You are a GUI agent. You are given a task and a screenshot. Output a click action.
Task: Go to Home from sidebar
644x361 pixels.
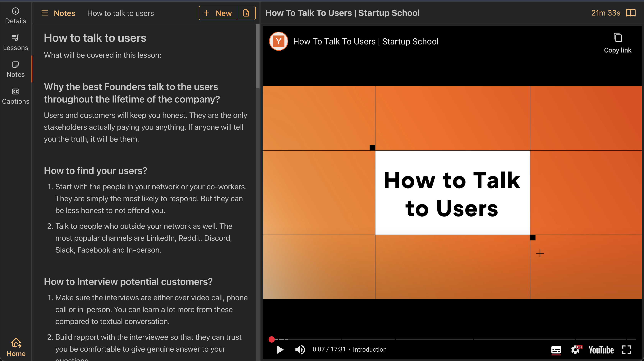pyautogui.click(x=16, y=347)
